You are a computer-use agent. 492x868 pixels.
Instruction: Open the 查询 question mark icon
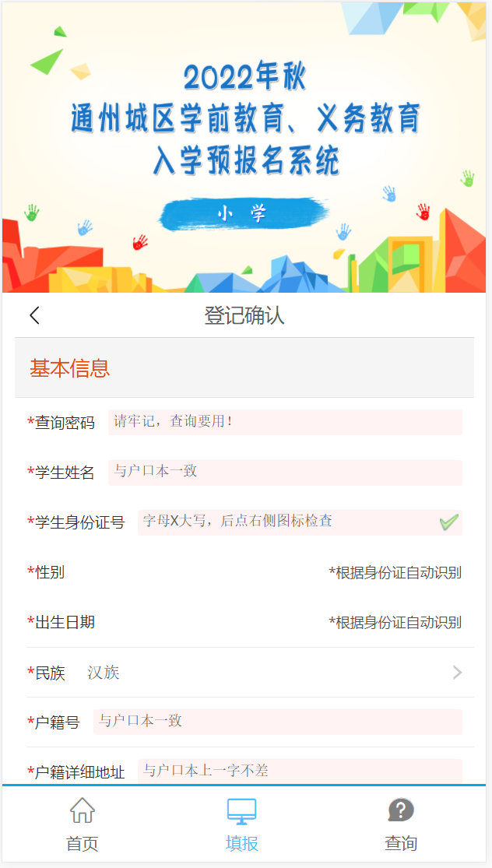pyautogui.click(x=401, y=810)
